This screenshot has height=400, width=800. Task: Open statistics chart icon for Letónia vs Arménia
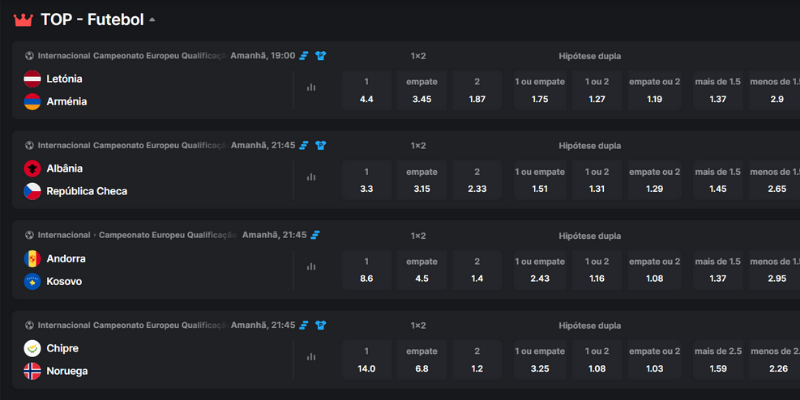click(x=311, y=87)
